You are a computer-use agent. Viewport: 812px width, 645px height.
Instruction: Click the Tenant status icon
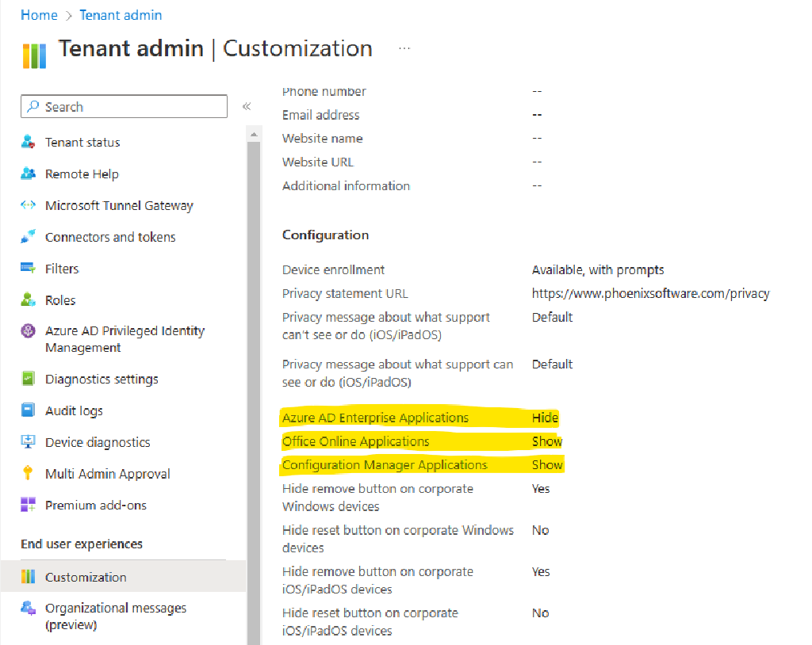28,142
